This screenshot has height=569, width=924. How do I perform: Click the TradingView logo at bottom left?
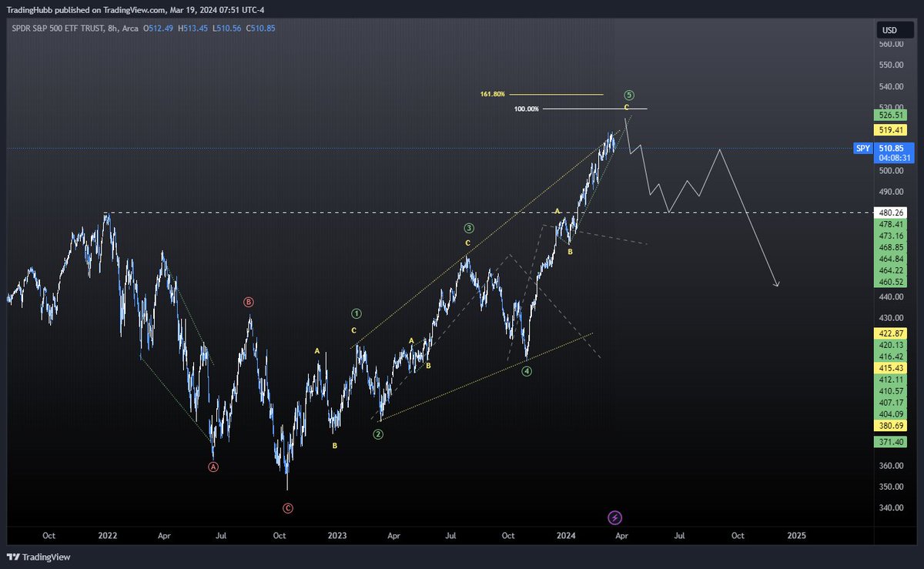click(x=35, y=557)
